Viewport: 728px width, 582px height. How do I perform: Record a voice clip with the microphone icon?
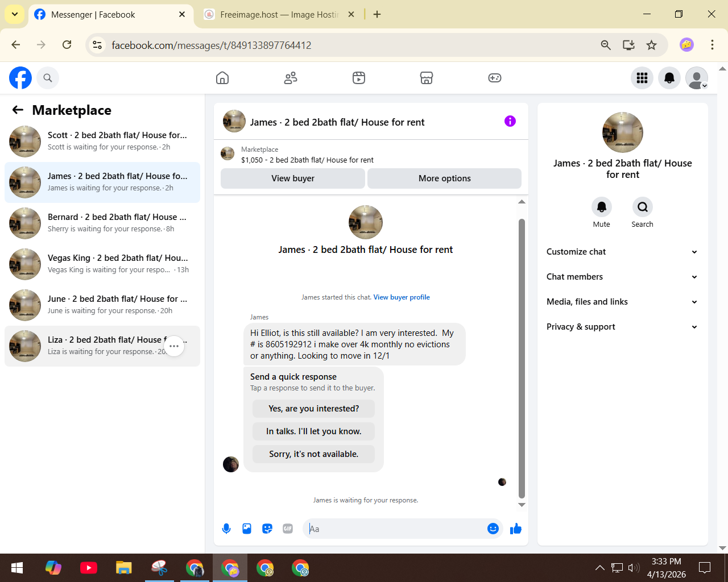(226, 529)
